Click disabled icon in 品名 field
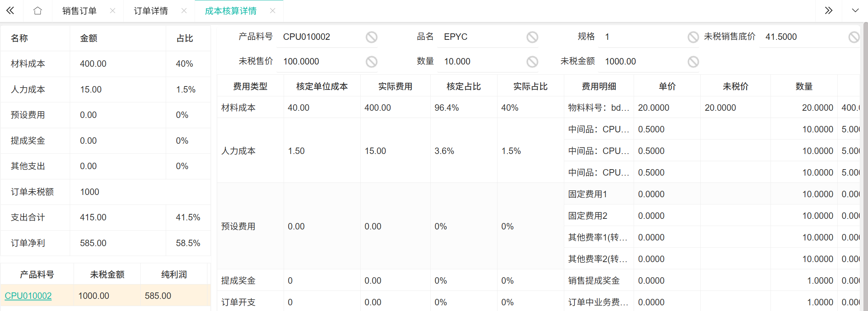The width and height of the screenshot is (868, 311). pyautogui.click(x=532, y=37)
